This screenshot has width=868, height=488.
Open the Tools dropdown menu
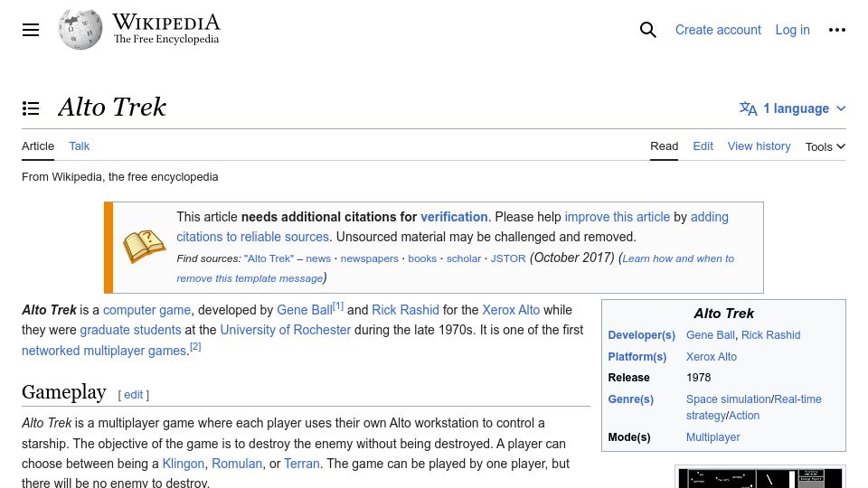[x=826, y=146]
